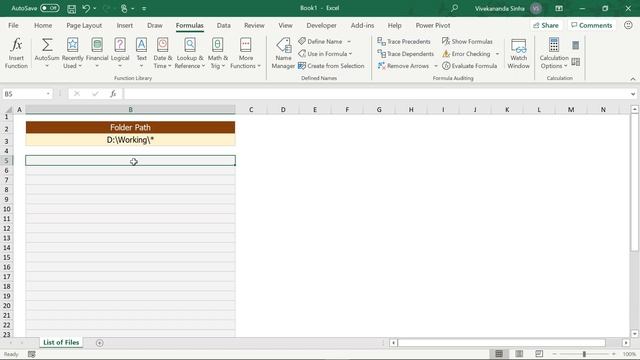Click into the formula bar
This screenshot has width=640, height=360.
pos(376,94)
